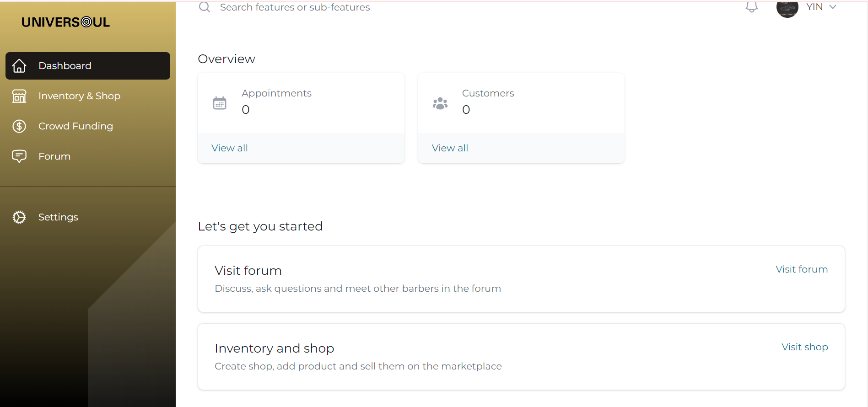868x407 pixels.
Task: View all Customers
Action: [450, 148]
